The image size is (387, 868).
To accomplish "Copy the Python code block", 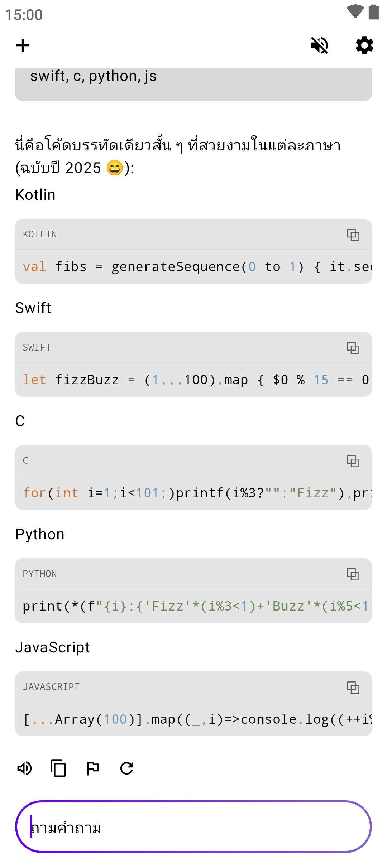I will point(353,574).
